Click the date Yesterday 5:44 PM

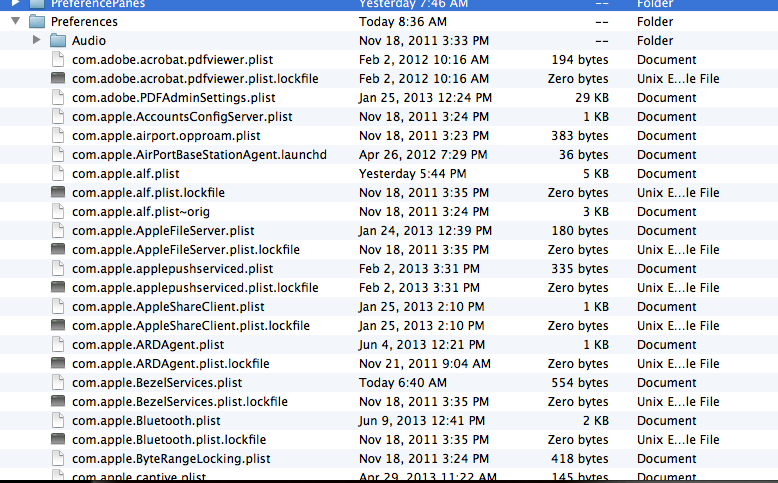tap(413, 174)
